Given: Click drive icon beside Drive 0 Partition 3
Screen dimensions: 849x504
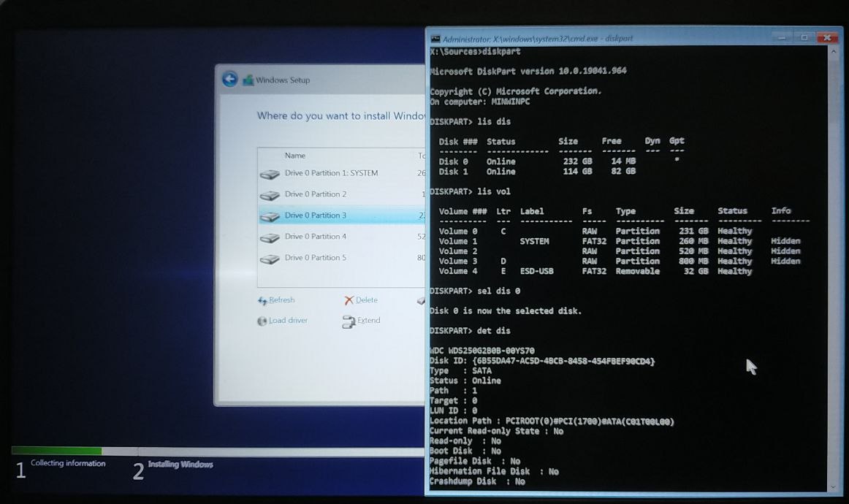Looking at the screenshot, I should (269, 216).
